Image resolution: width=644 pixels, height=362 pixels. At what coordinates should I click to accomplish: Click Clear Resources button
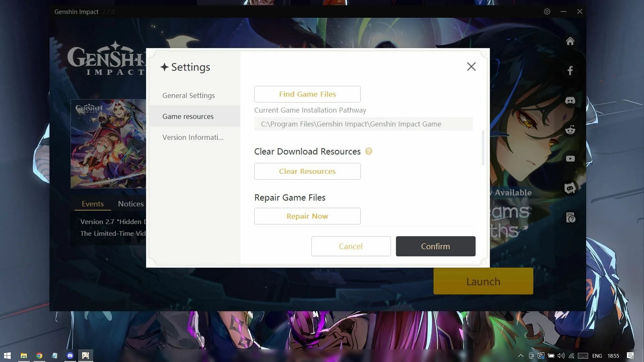(307, 171)
